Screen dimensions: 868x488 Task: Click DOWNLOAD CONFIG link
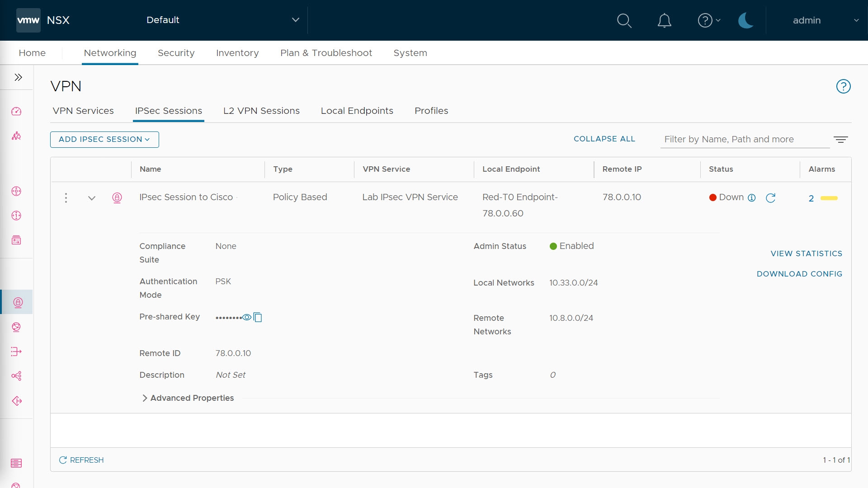799,274
